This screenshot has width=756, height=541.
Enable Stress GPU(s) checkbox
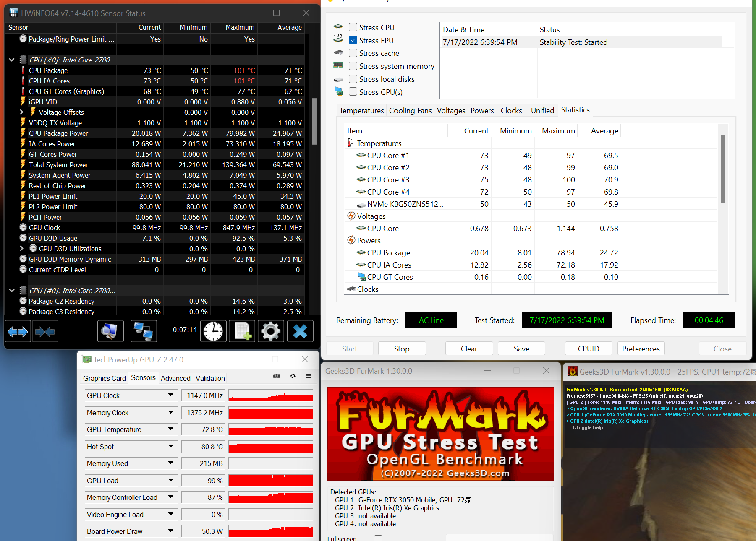point(353,92)
